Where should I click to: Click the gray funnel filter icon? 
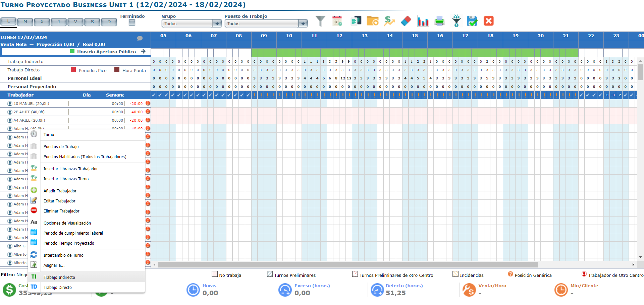tap(320, 21)
